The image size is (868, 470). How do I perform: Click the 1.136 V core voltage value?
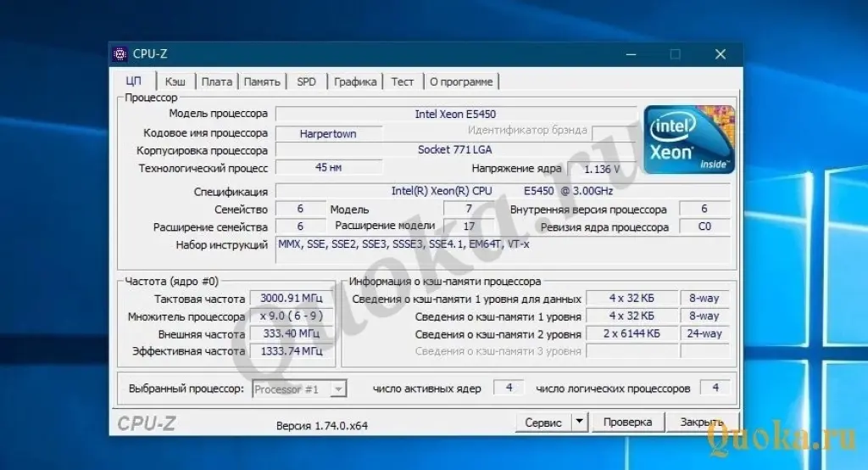click(602, 169)
